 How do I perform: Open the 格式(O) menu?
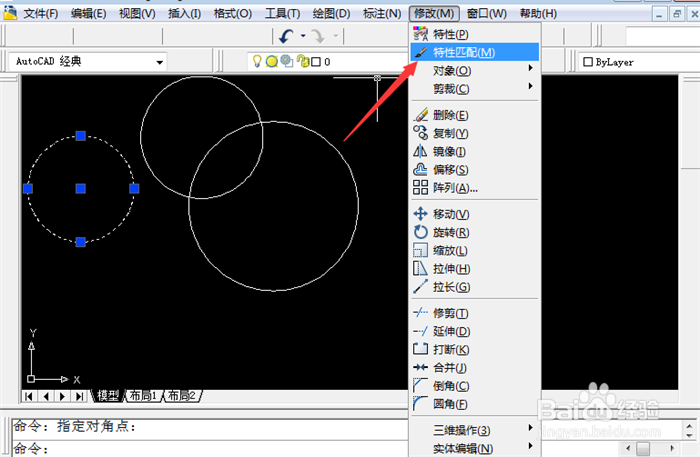[x=233, y=14]
